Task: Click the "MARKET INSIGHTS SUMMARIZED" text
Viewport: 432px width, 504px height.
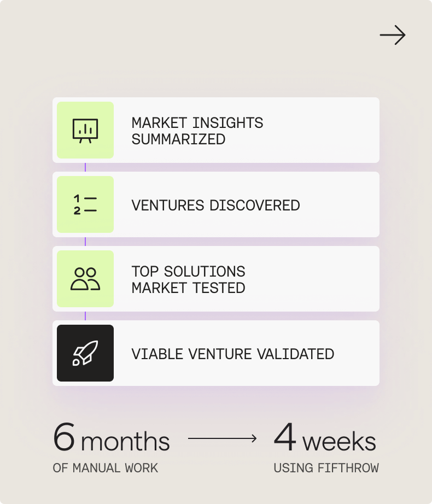Action: [197, 131]
